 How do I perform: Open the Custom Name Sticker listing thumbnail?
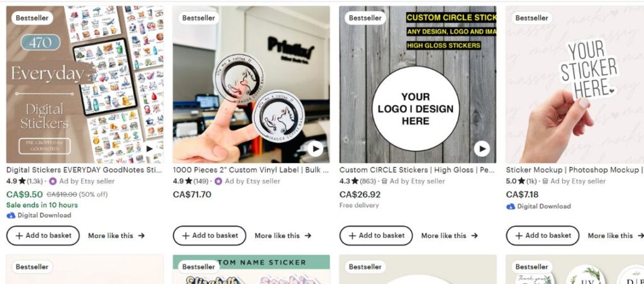pyautogui.click(x=251, y=270)
